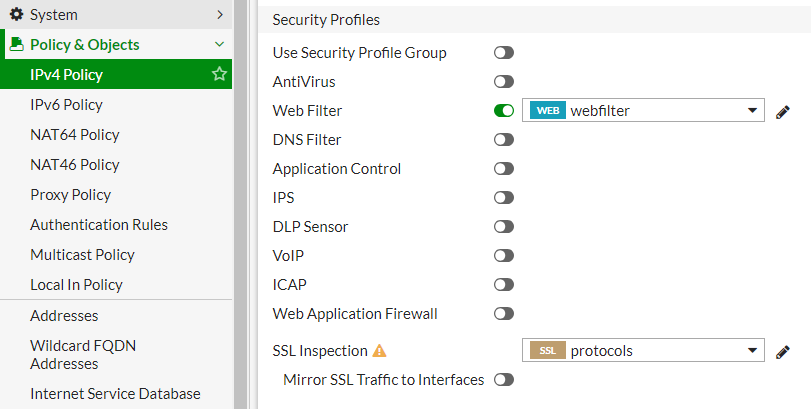Click the System gear icon
The width and height of the screenshot is (811, 409).
tap(17, 14)
